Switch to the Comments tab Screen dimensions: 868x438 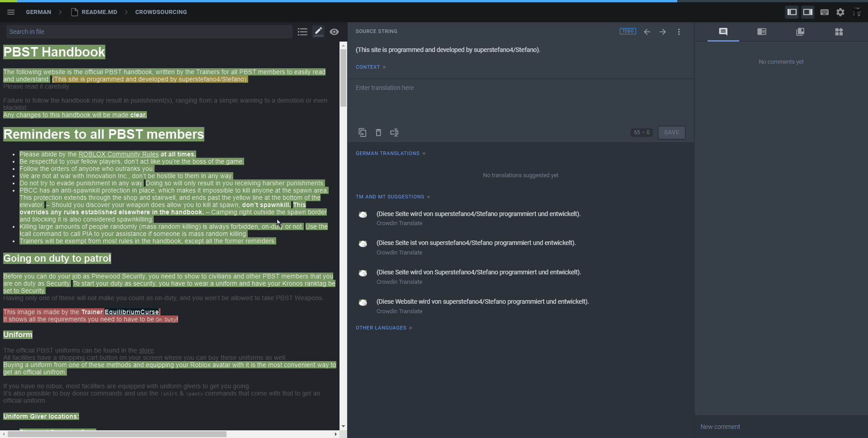[723, 32]
